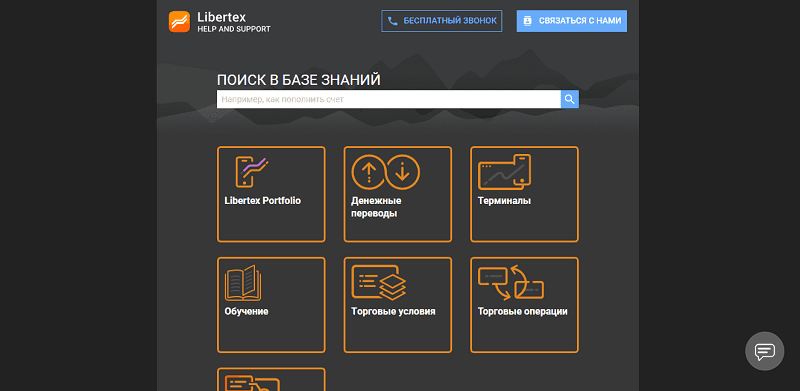This screenshot has height=391, width=800.
Task: Click the partly visible bottom category icon
Action: 252,383
